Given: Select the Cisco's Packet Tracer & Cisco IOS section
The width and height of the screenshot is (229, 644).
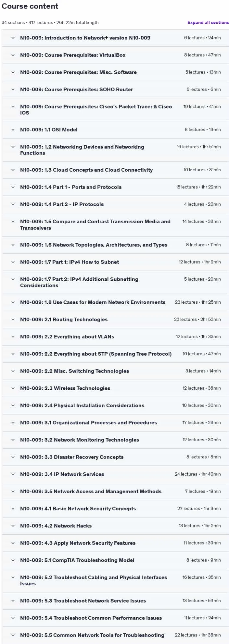Looking at the screenshot, I should tap(115, 110).
